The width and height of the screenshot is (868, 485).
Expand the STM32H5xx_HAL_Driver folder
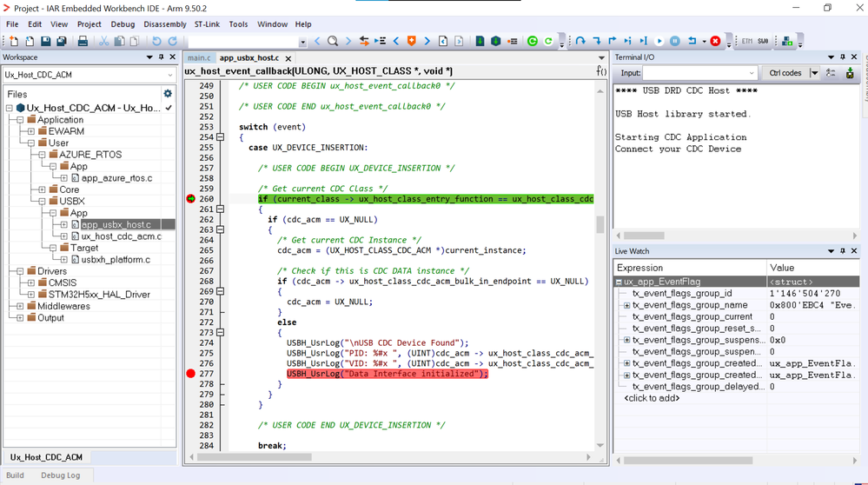[31, 295]
